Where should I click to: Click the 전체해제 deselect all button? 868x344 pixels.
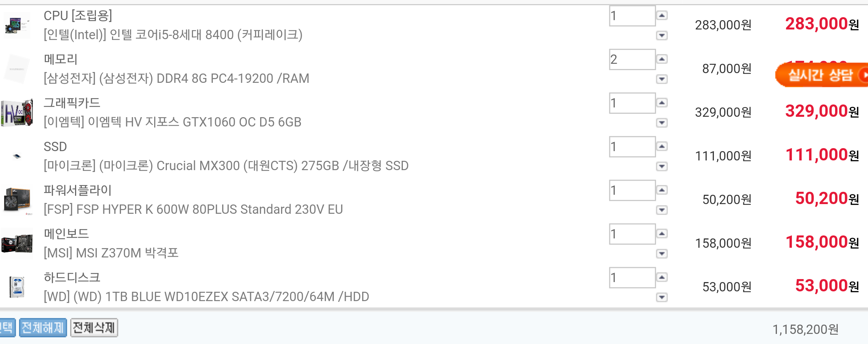pos(43,328)
